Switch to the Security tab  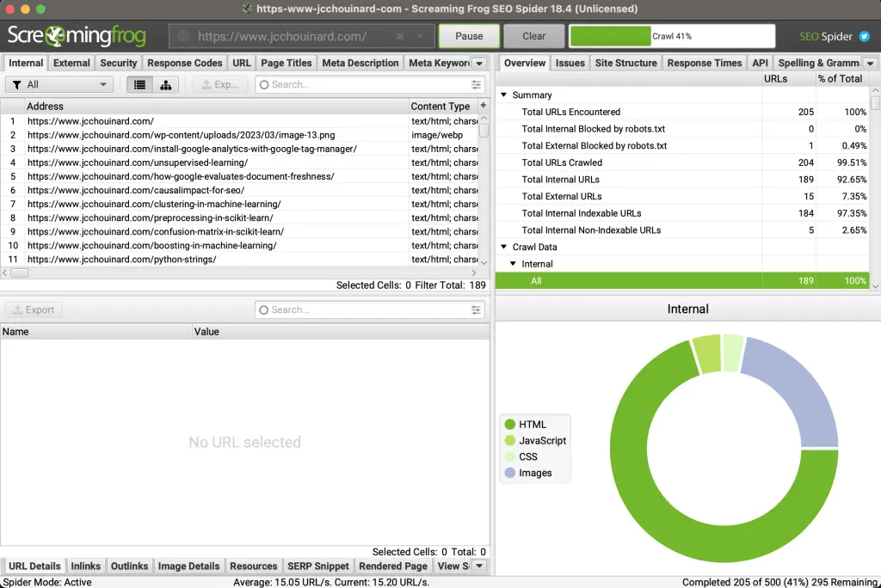click(x=119, y=63)
